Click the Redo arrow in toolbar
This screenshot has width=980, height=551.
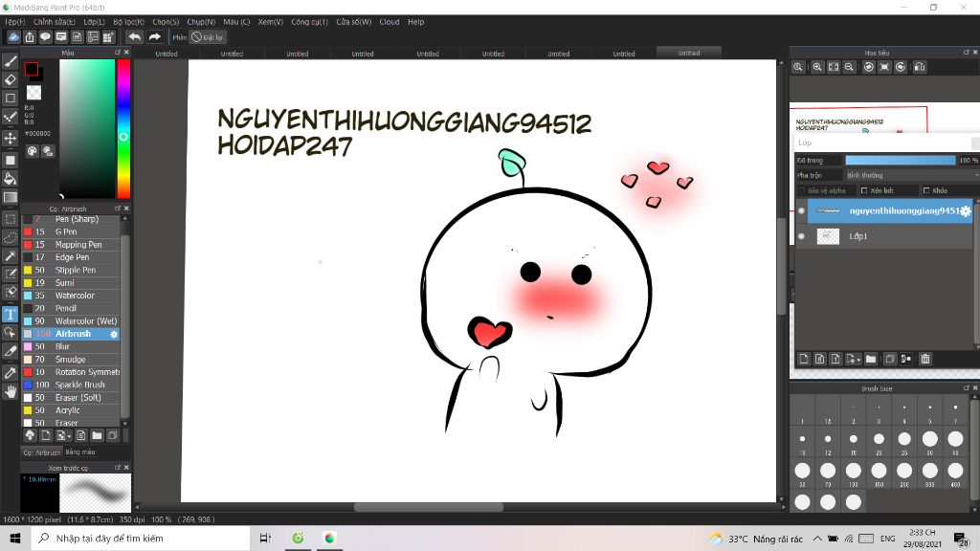[x=154, y=37]
